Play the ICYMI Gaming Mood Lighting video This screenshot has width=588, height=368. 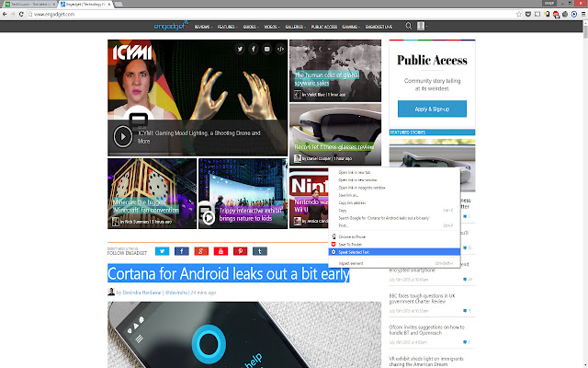123,138
